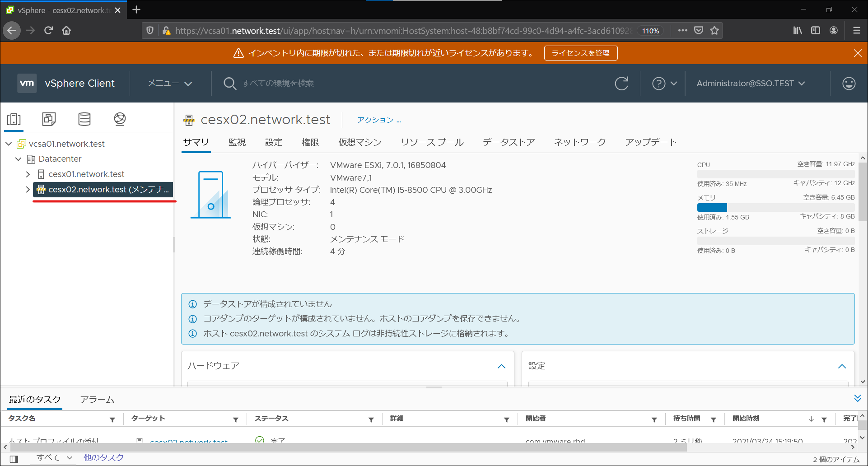Open the Firefox hamburger menu
Viewport: 868px width, 466px height.
coord(856,30)
